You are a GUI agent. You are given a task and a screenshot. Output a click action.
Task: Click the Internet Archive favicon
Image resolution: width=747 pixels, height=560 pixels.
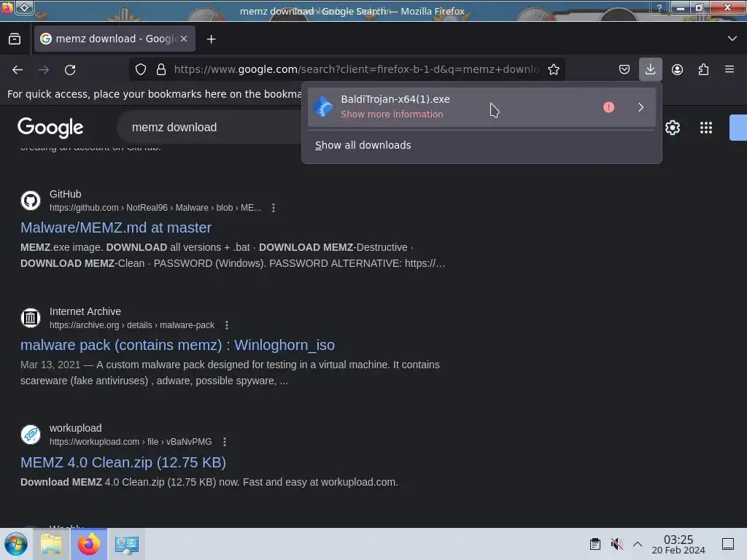(31, 318)
